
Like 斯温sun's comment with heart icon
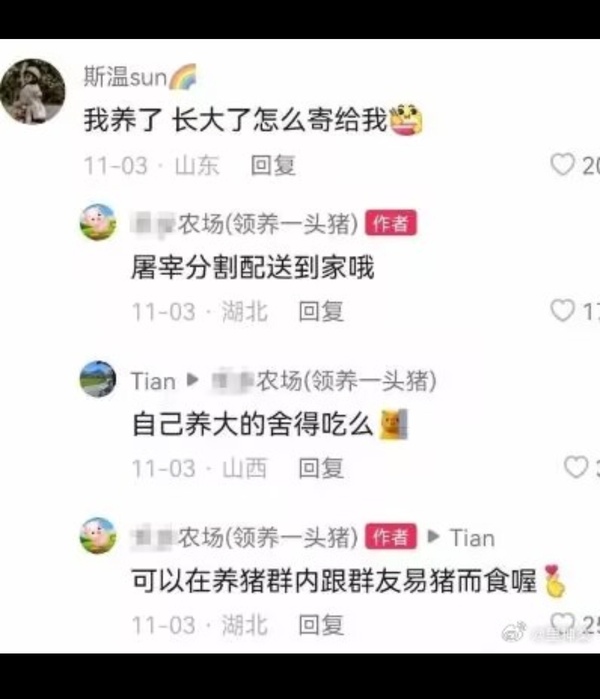pyautogui.click(x=562, y=164)
